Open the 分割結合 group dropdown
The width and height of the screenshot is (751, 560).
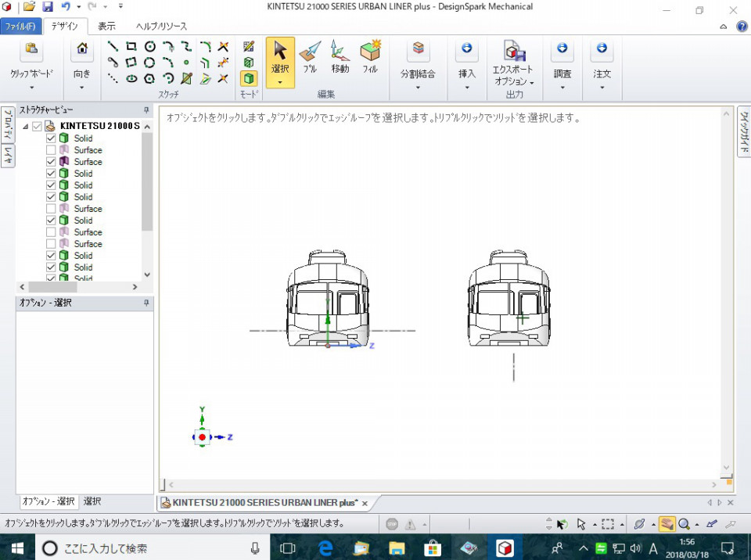pos(418,88)
